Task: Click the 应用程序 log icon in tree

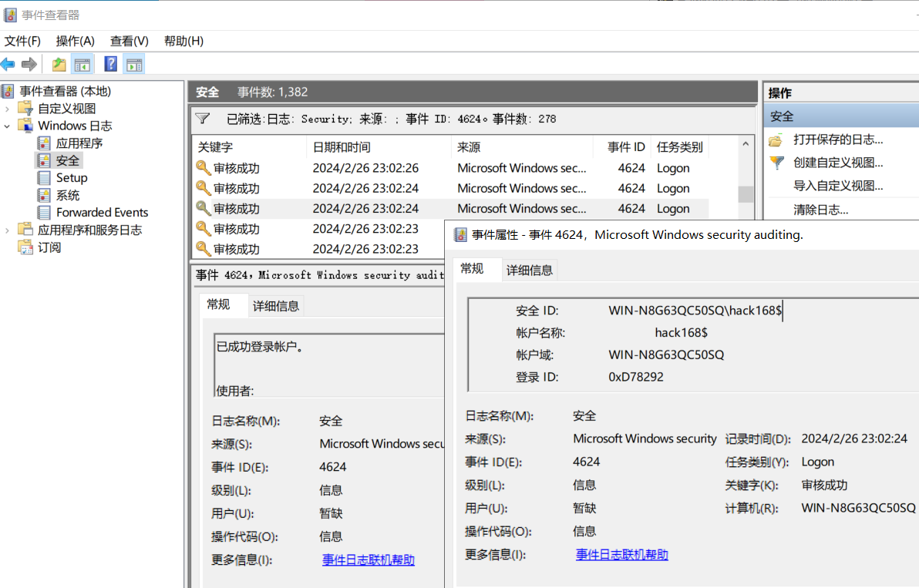Action: (x=44, y=143)
